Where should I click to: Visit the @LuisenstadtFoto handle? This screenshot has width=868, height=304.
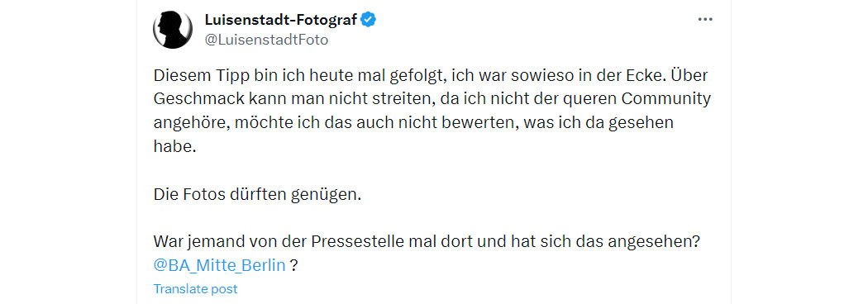click(x=266, y=40)
